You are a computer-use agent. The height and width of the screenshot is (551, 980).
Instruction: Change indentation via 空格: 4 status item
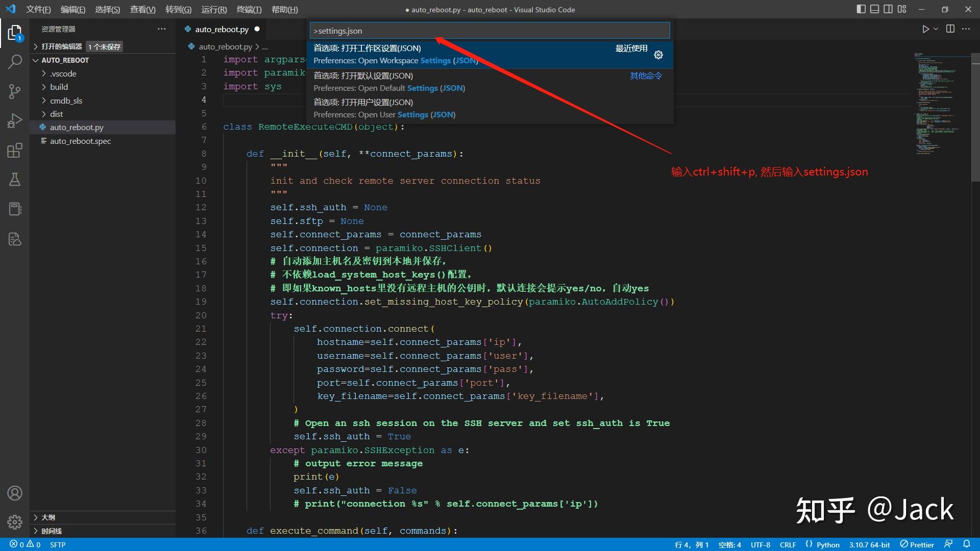tap(729, 544)
